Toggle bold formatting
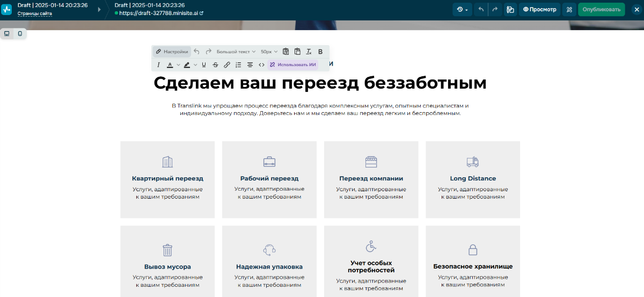The image size is (644, 297). pyautogui.click(x=320, y=52)
